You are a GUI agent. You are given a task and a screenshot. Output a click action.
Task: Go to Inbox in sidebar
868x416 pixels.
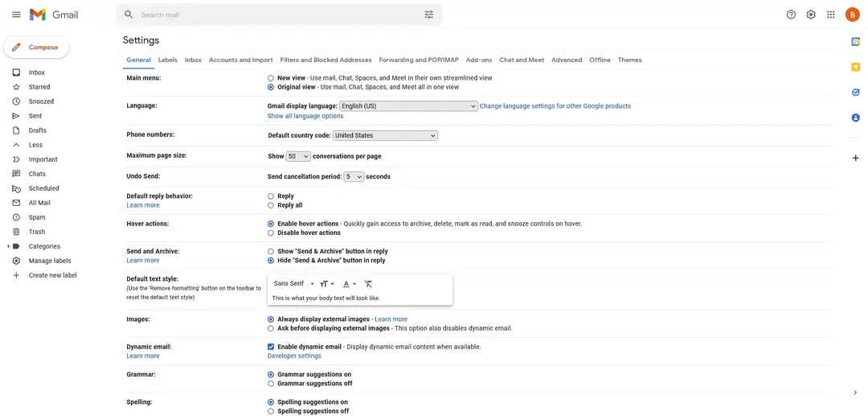pos(36,72)
